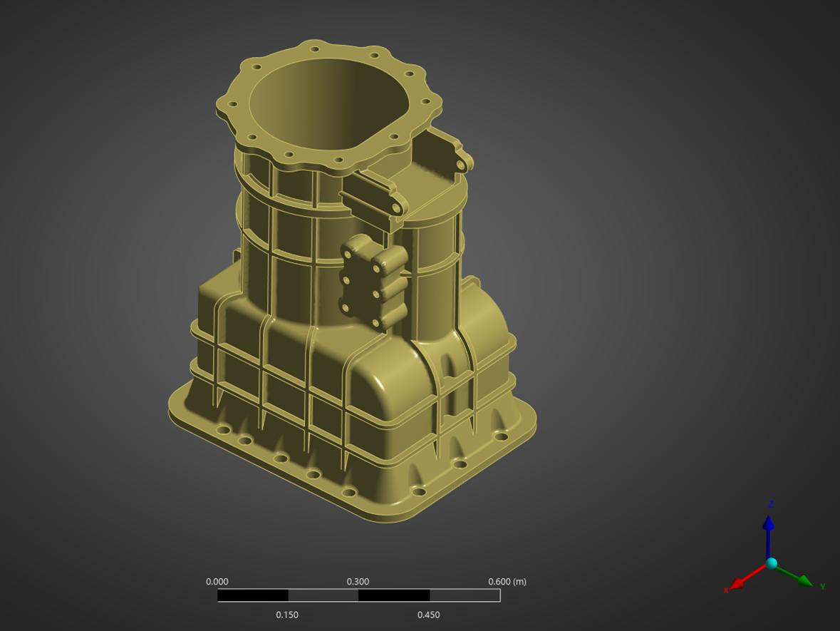This screenshot has height=631, width=840.
Task: Pick the leftmost bolt hole on top flange
Action: (232, 104)
